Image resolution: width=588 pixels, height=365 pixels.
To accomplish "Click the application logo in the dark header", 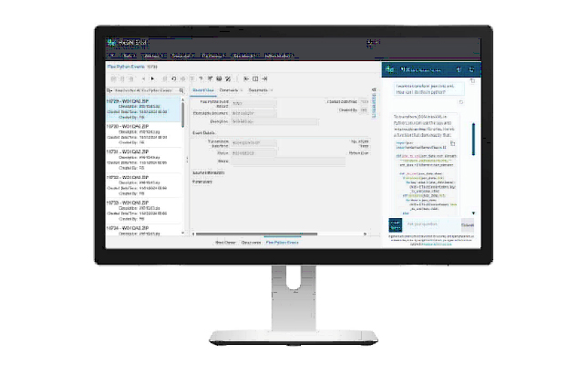I will click(111, 43).
